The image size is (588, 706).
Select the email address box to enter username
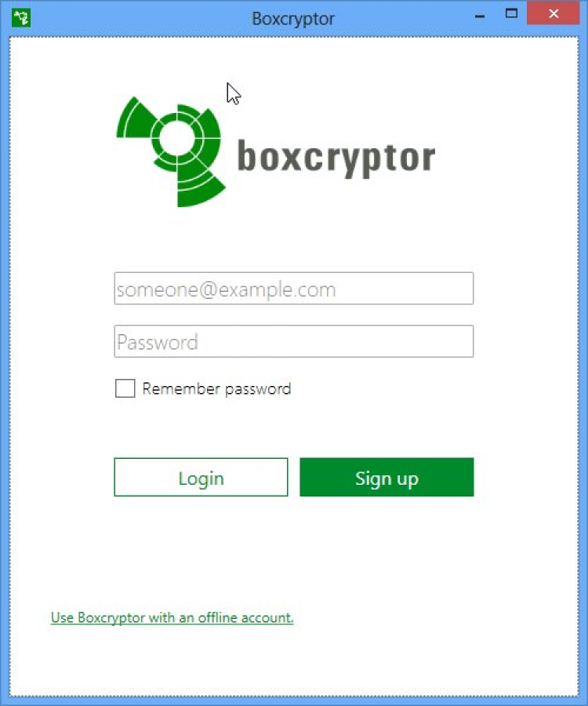coord(294,288)
